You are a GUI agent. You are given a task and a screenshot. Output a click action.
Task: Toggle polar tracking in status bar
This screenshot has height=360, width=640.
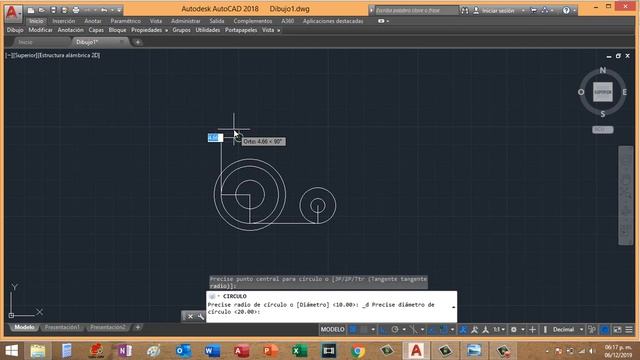pyautogui.click(x=395, y=329)
